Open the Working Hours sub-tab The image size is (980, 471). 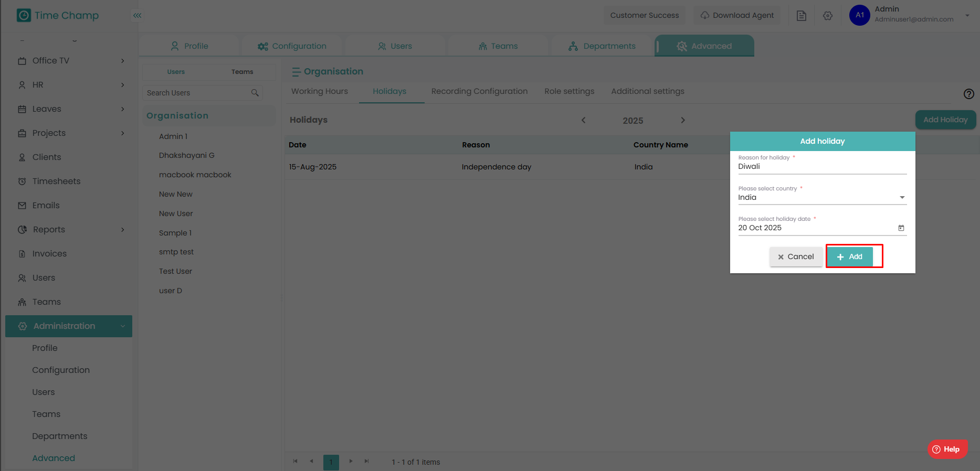tap(320, 91)
